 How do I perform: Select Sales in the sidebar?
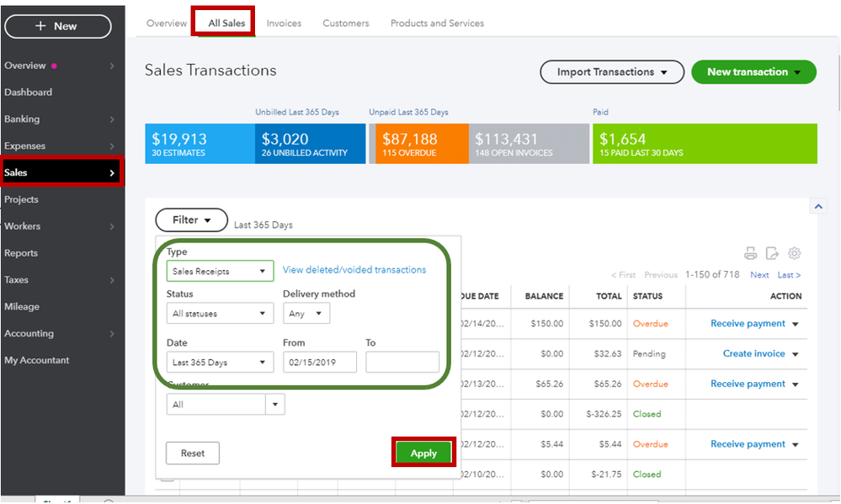click(61, 172)
